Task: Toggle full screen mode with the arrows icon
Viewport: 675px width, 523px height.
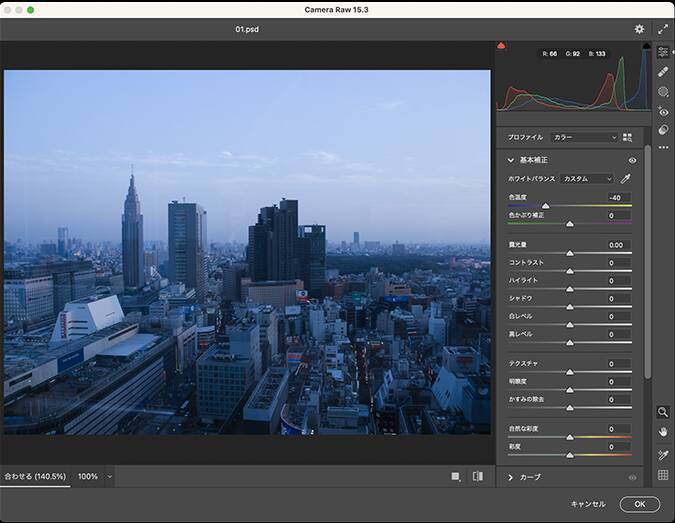Action: pyautogui.click(x=663, y=30)
